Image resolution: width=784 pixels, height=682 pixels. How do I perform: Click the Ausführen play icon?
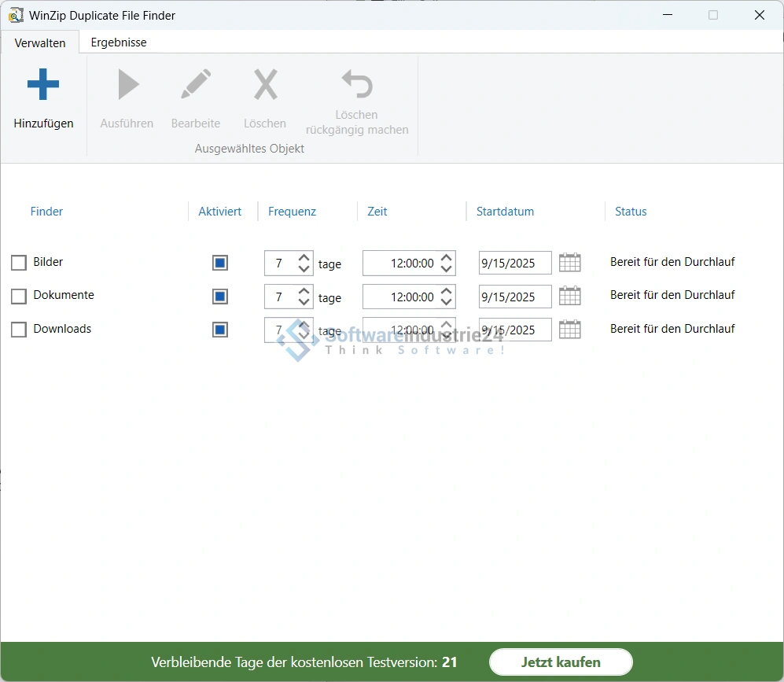[127, 85]
